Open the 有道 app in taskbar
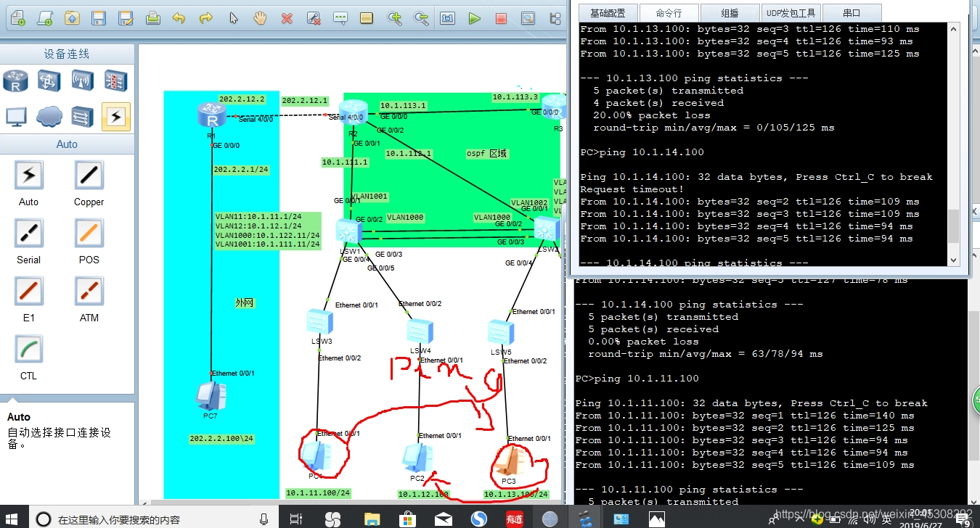This screenshot has width=980, height=528. [514, 519]
